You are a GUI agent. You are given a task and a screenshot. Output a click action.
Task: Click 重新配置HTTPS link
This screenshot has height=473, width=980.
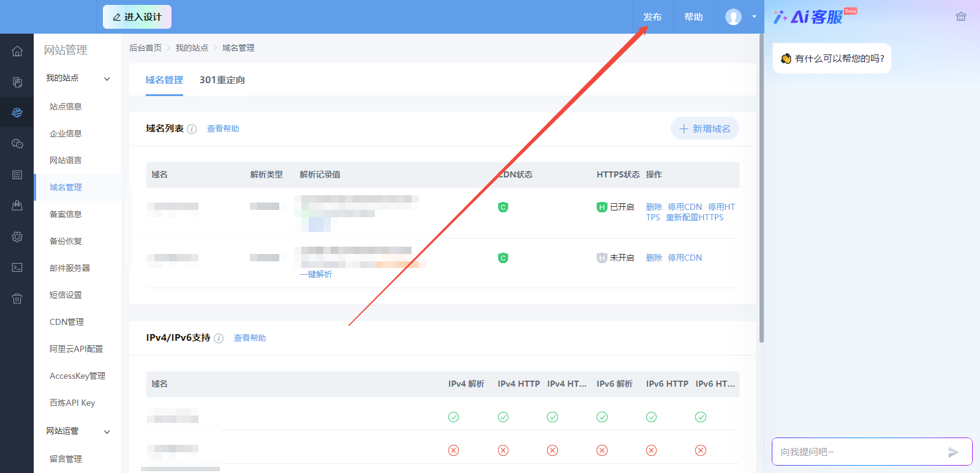[695, 218]
